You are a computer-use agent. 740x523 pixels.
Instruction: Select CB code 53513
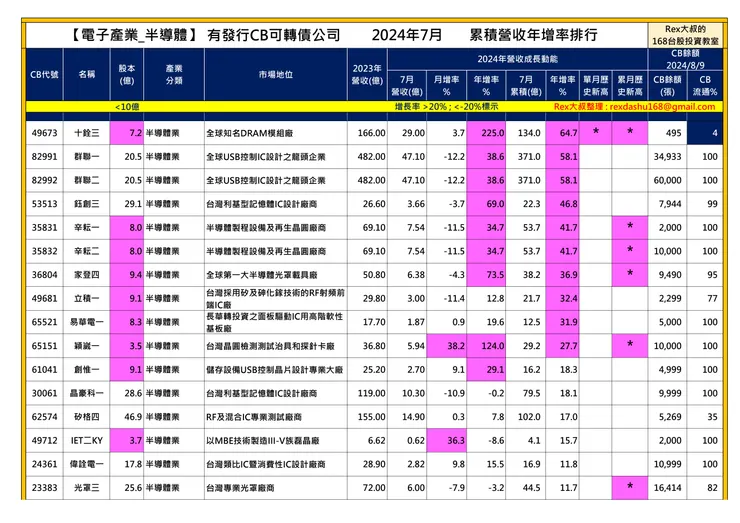pos(44,204)
